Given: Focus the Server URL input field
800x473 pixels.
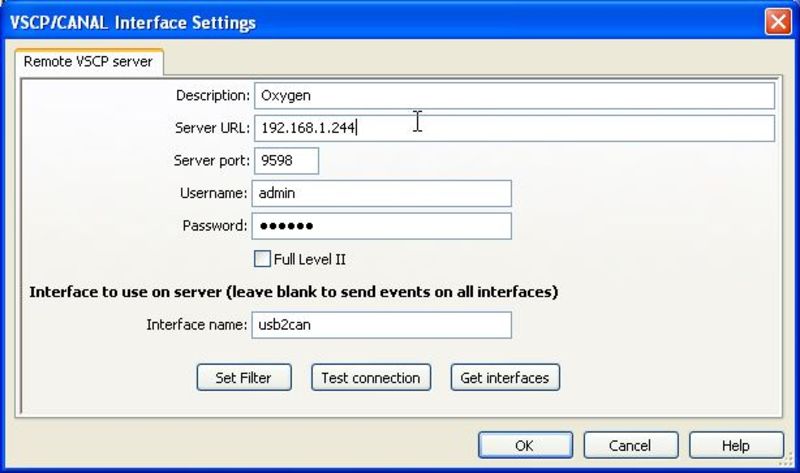Looking at the screenshot, I should coord(513,128).
